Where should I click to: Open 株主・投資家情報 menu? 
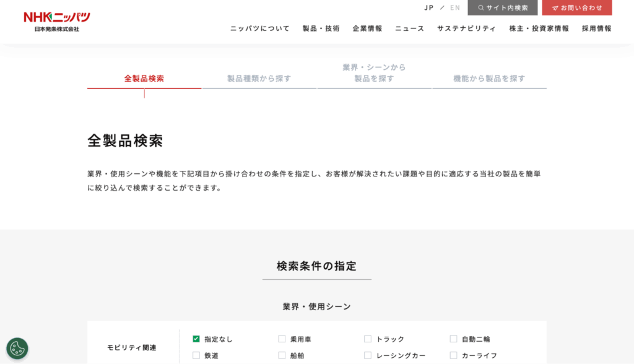(539, 28)
